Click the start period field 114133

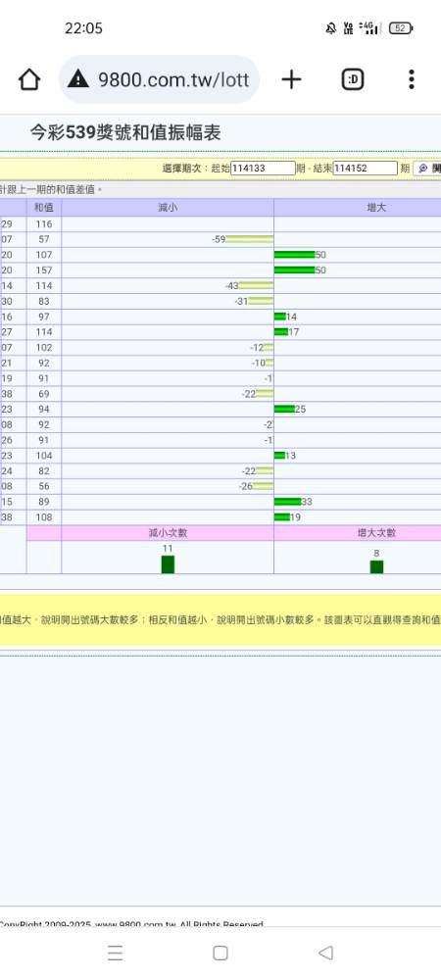(263, 169)
